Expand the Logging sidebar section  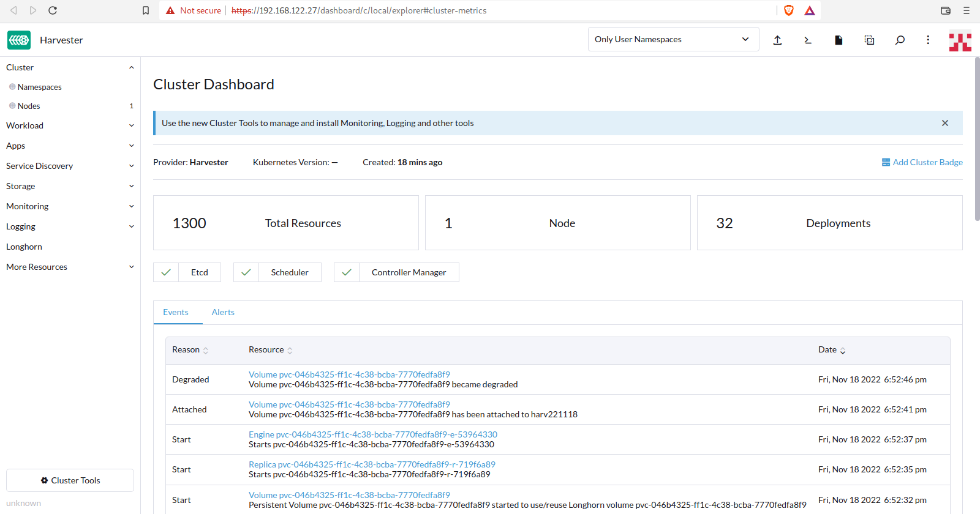(131, 226)
